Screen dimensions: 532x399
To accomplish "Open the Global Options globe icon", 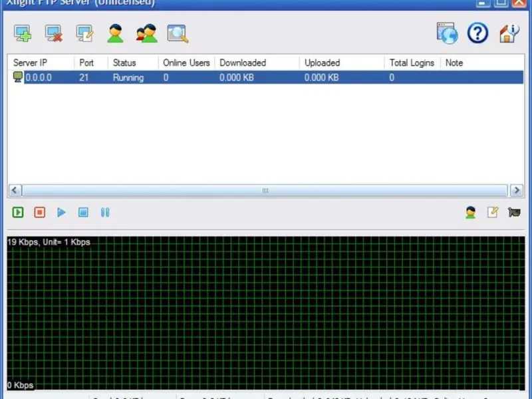I will coord(447,33).
